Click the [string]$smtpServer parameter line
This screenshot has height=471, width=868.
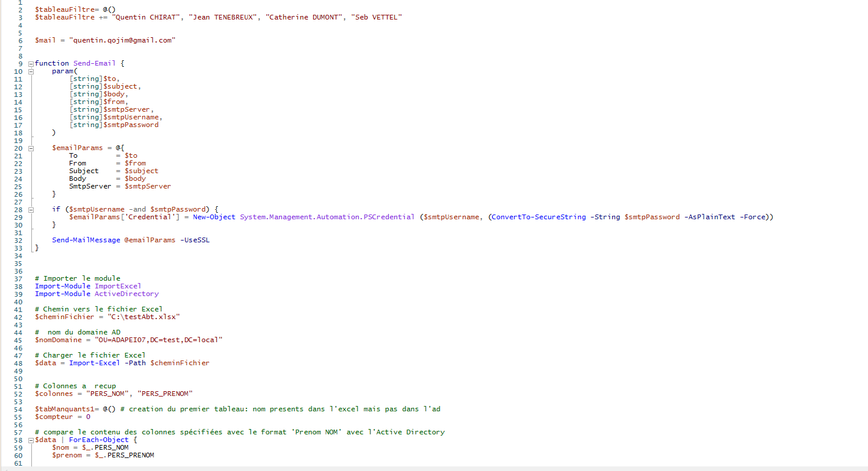tap(112, 109)
